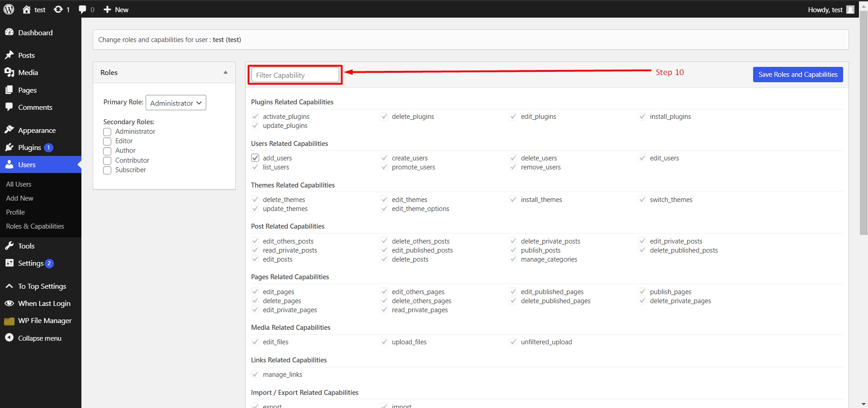The height and width of the screenshot is (408, 868).
Task: Click the Settings sliders icon
Action: tap(9, 263)
